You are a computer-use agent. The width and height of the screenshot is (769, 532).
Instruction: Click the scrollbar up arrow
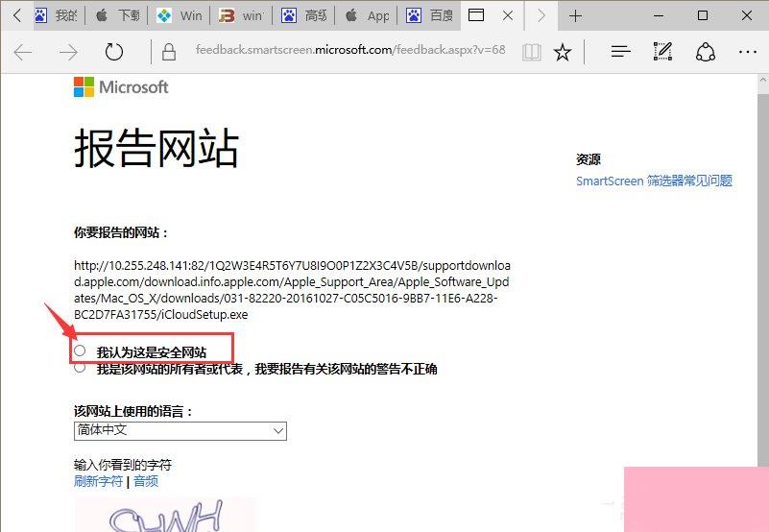click(762, 80)
